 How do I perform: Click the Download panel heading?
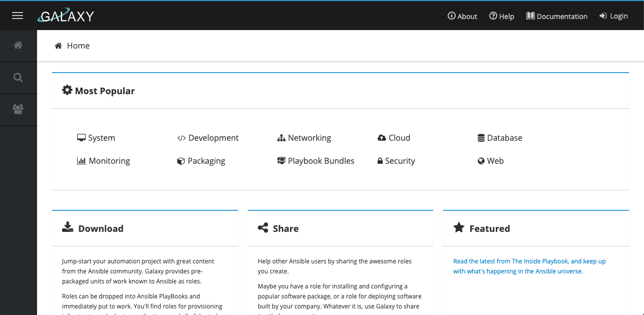[x=101, y=228]
